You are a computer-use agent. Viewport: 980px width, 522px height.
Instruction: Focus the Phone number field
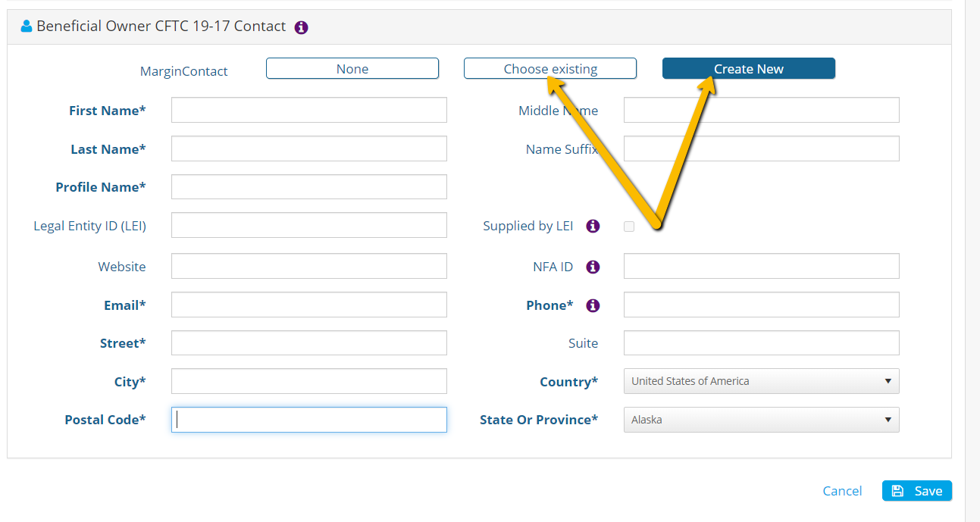pos(762,305)
